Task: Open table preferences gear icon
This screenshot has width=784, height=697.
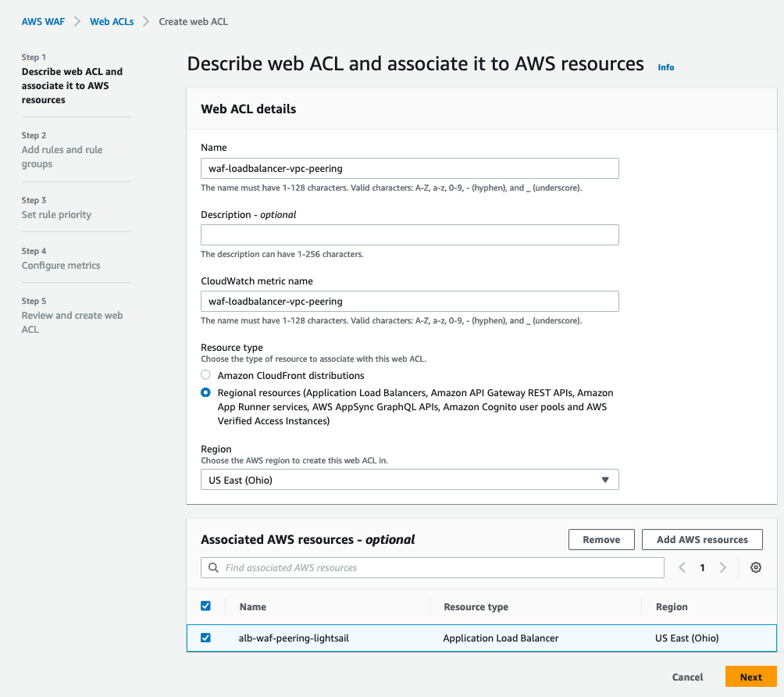Action: click(755, 568)
